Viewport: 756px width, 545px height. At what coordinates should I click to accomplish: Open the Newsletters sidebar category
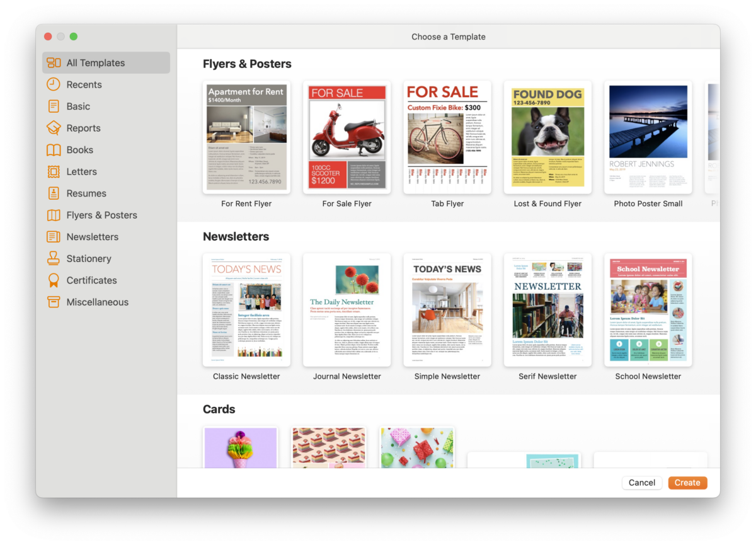pos(93,236)
